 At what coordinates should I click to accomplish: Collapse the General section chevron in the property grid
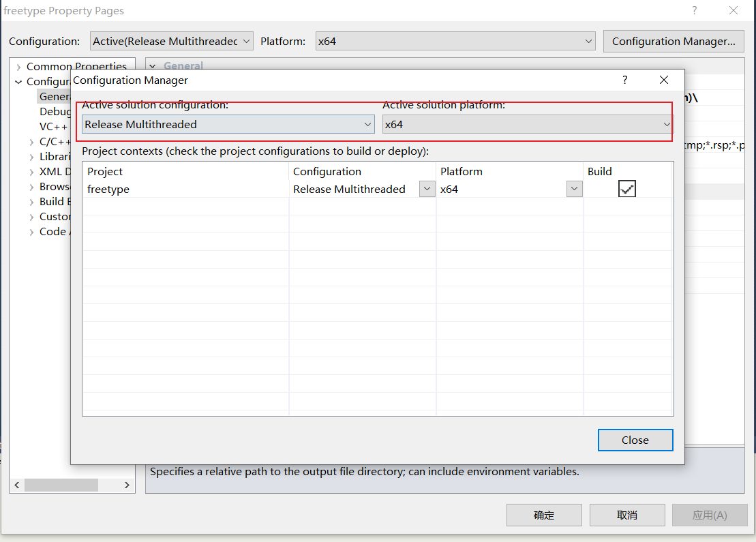153,66
